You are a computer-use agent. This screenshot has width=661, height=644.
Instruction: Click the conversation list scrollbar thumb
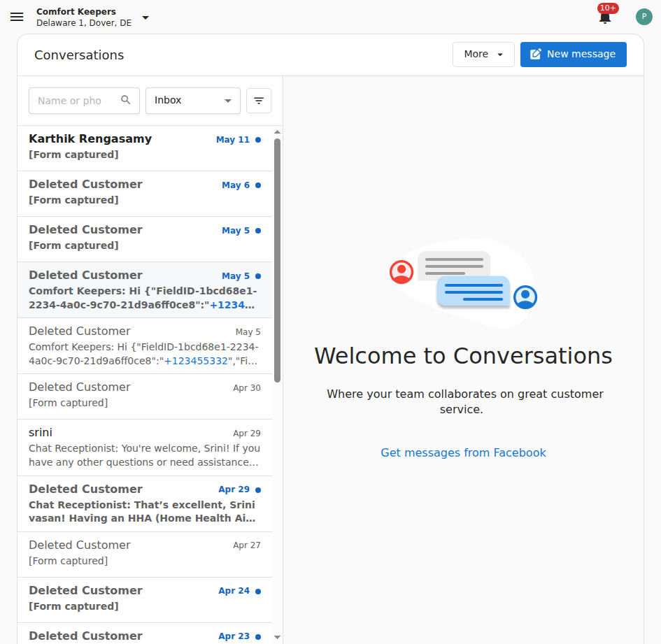(277, 260)
